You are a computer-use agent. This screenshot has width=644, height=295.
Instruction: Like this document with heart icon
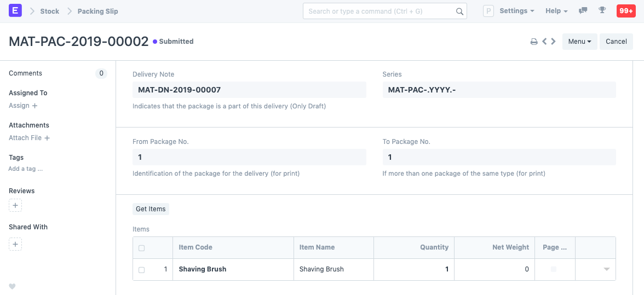click(x=12, y=286)
